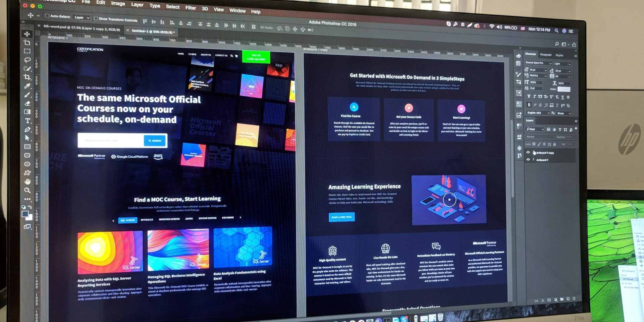The image size is (644, 322).
Task: Select the Zoom magnifier tool
Action: tap(28, 190)
